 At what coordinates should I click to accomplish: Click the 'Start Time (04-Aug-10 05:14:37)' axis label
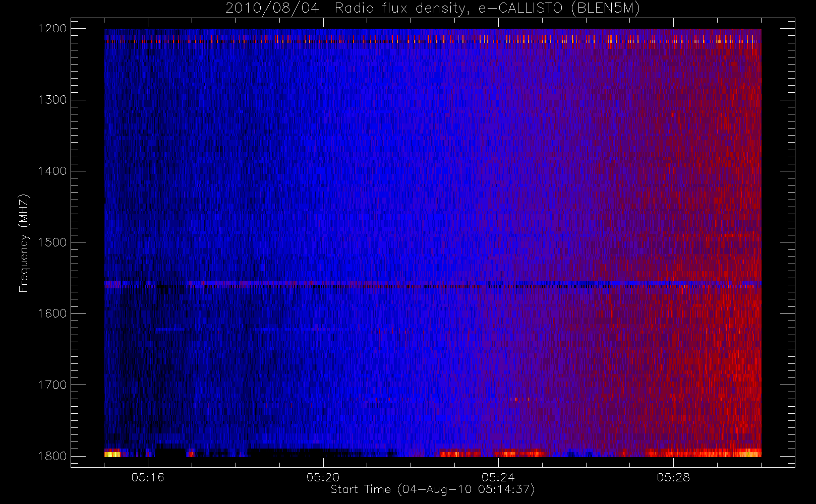tap(432, 489)
